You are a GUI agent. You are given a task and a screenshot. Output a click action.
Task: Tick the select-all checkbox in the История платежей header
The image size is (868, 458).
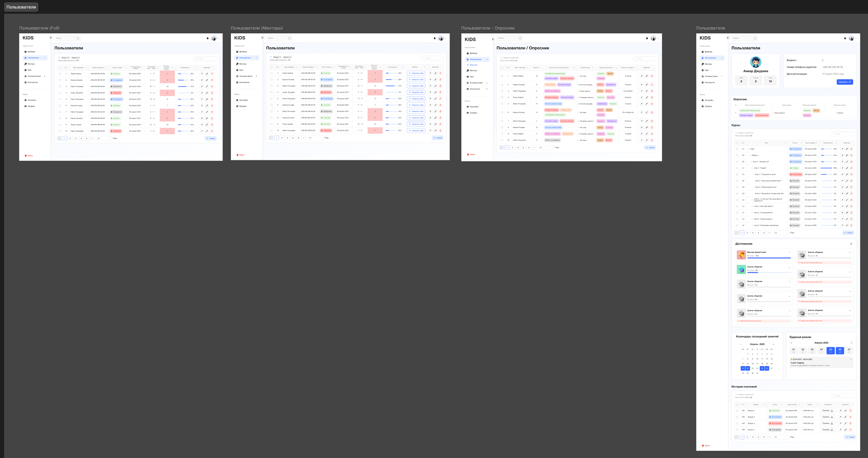click(737, 405)
